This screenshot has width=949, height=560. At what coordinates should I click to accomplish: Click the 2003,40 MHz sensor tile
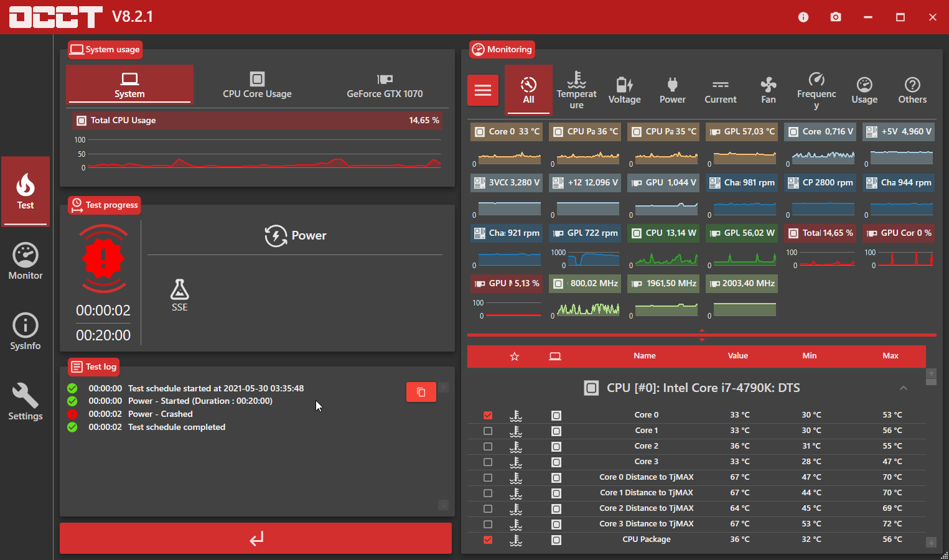click(x=742, y=284)
